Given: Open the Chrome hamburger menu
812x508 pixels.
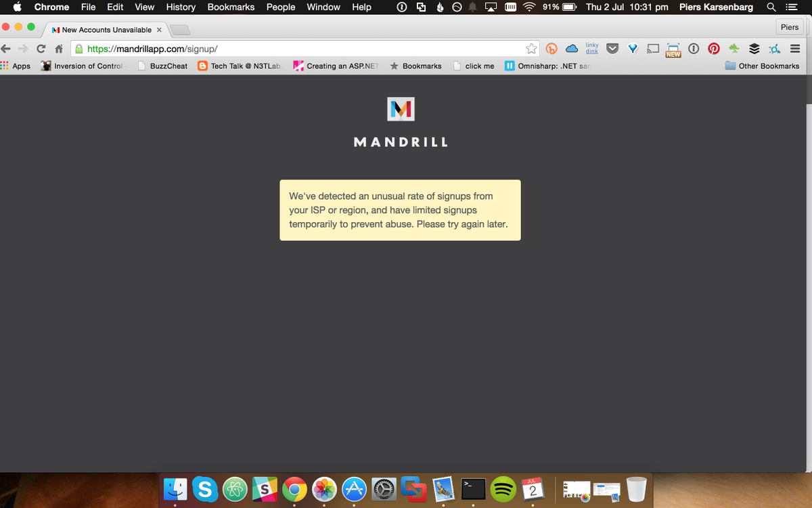Looking at the screenshot, I should coord(795,49).
